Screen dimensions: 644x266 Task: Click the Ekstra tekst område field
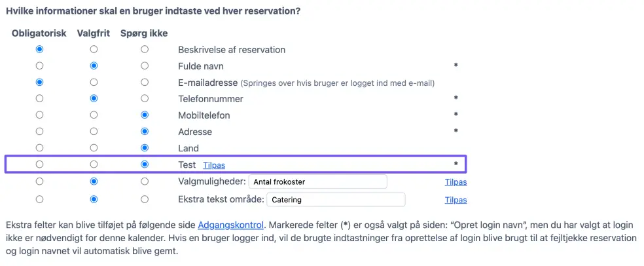pos(336,199)
